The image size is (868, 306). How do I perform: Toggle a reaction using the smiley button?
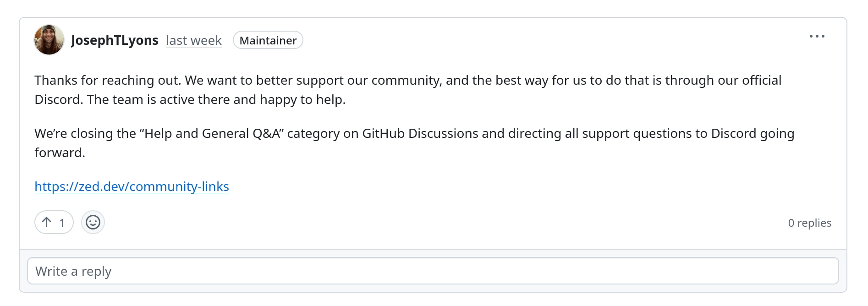[93, 222]
